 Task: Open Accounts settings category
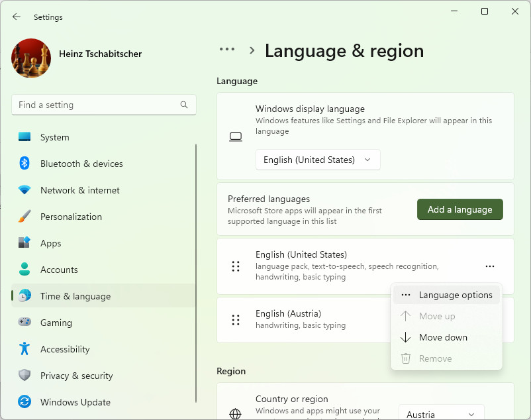click(x=103, y=270)
